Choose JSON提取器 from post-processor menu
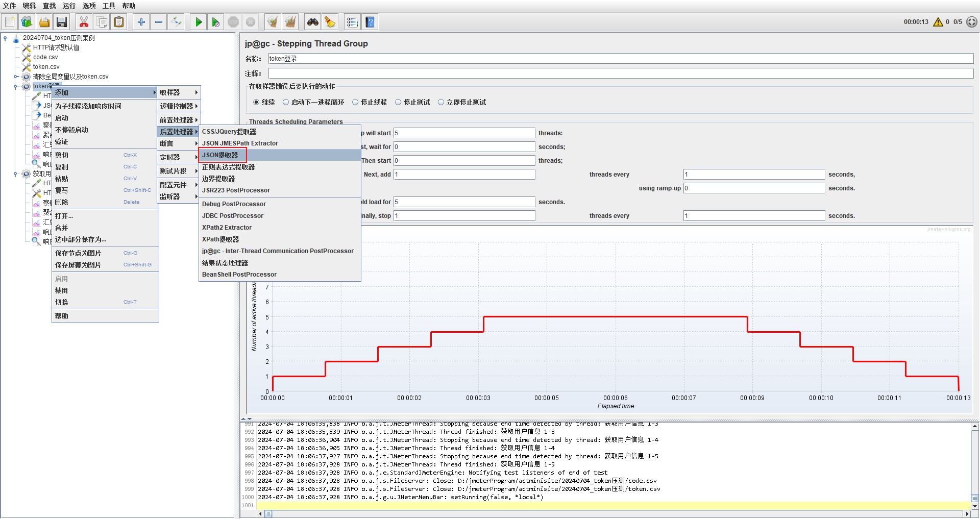Viewport: 980px width, 519px height. [x=220, y=155]
